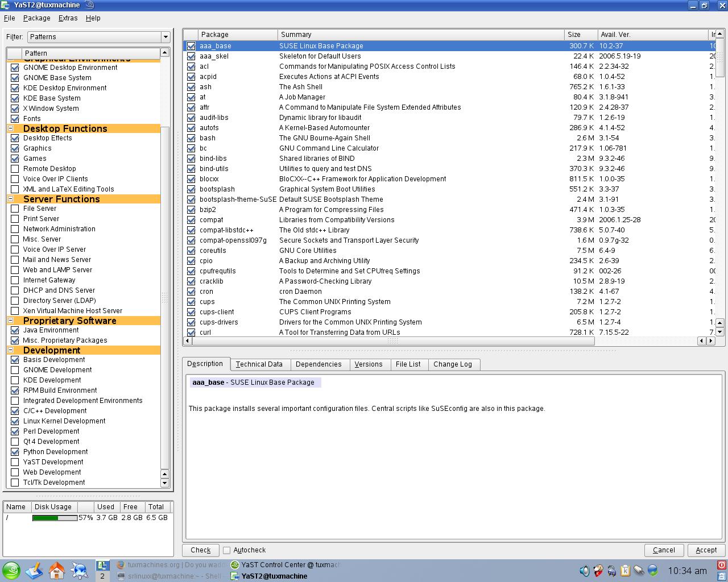Toggle status icon for coreutils package
The image size is (728, 582).
[191, 251]
